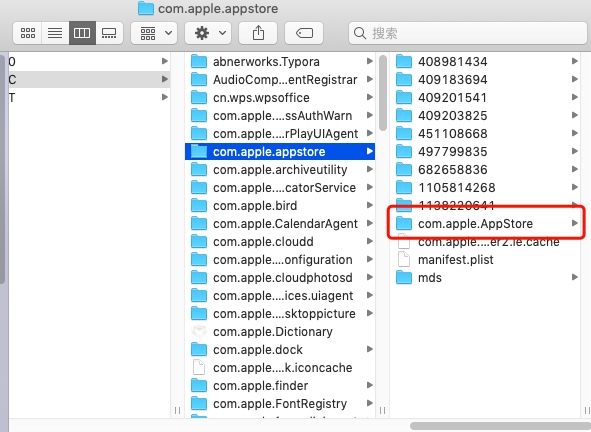The width and height of the screenshot is (591, 432).
Task: Select com.apple....sktoppicture folder
Action: point(280,314)
